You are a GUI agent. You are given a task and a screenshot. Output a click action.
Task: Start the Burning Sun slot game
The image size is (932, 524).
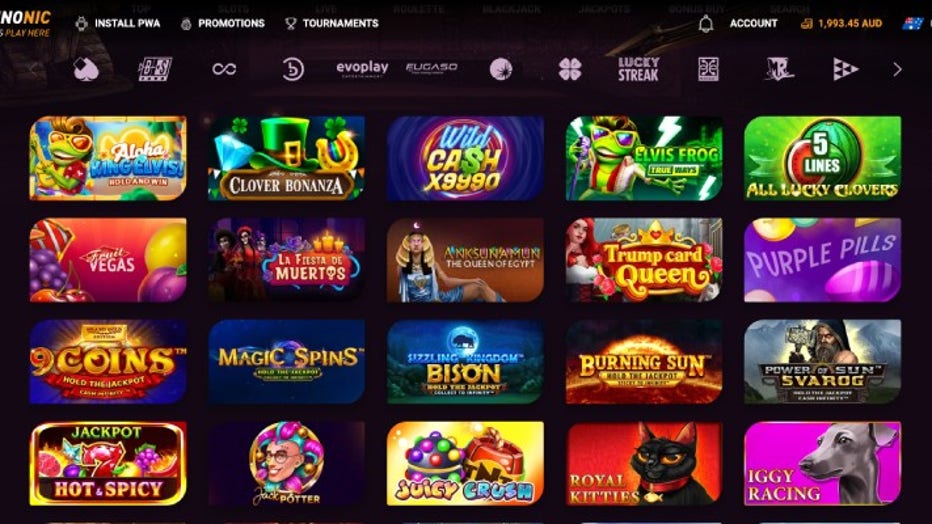click(x=644, y=362)
